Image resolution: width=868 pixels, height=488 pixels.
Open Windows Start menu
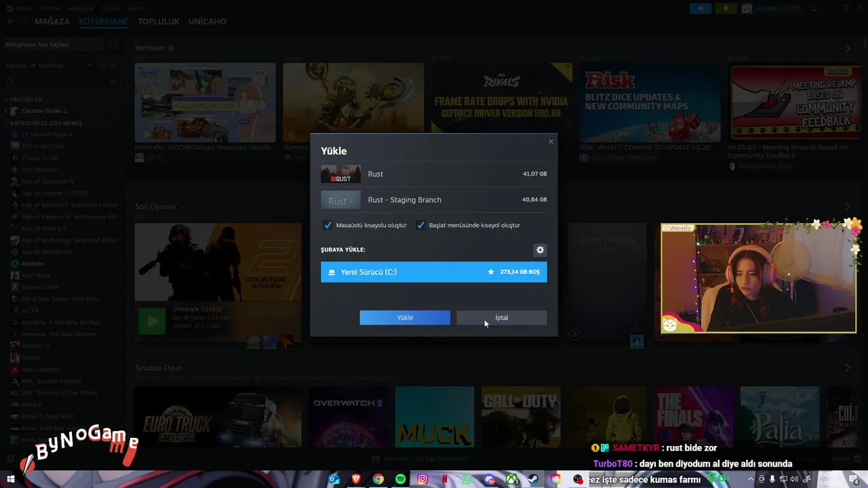(11, 479)
